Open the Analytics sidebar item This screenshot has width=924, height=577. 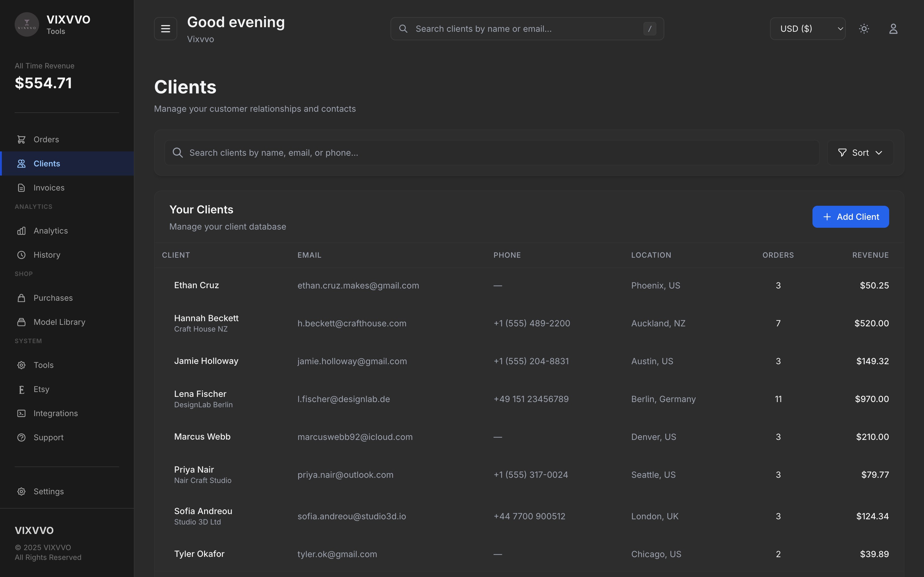coord(50,231)
